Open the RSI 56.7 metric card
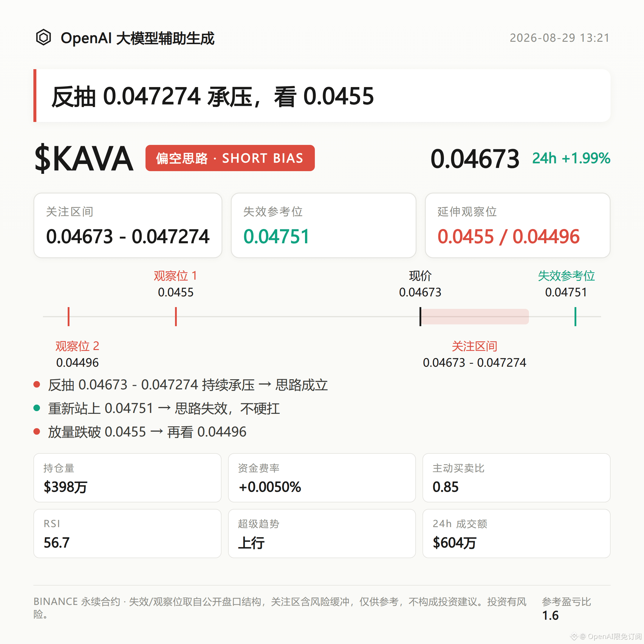This screenshot has height=644, width=644. [128, 533]
